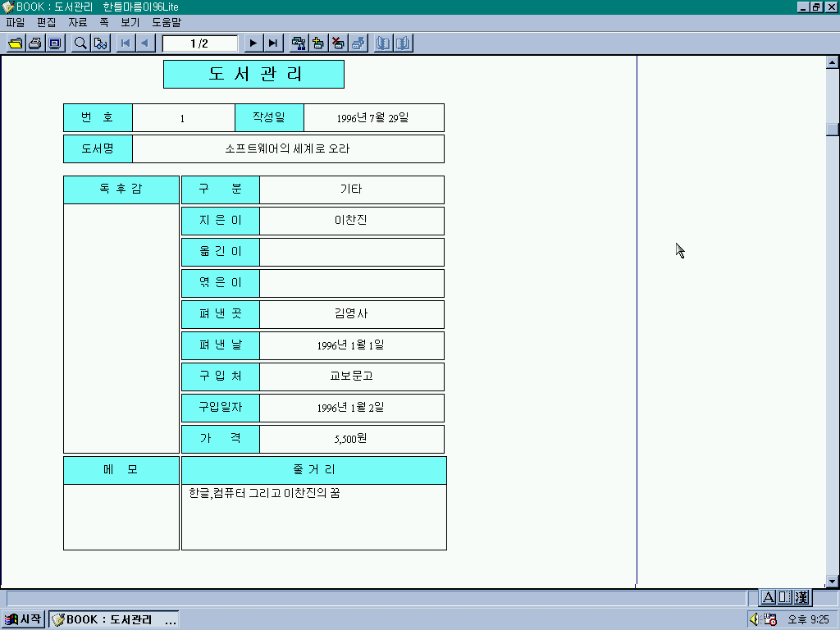Click the 번호 label cell
The height and width of the screenshot is (630, 840).
98,118
